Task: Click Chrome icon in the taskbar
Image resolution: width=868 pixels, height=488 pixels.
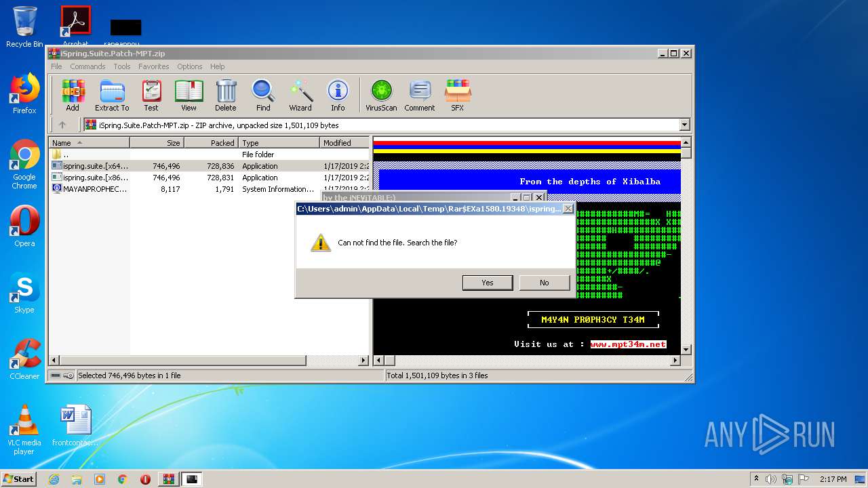Action: pos(122,479)
